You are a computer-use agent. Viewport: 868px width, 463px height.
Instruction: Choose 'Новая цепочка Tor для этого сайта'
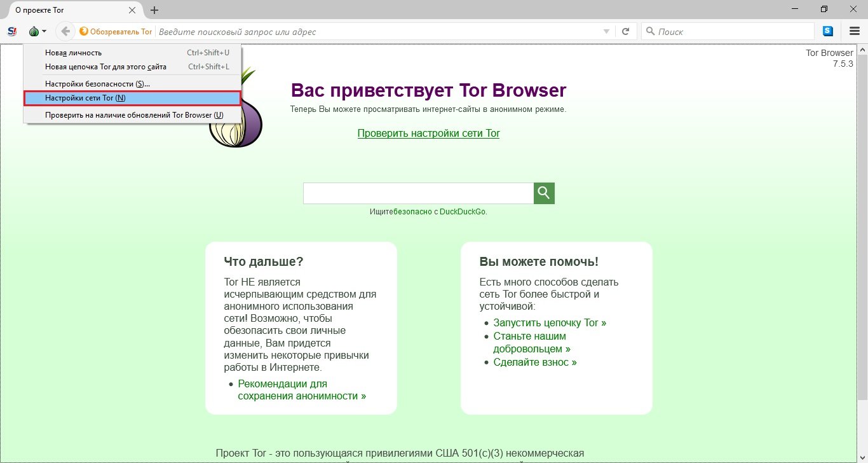(x=132, y=67)
